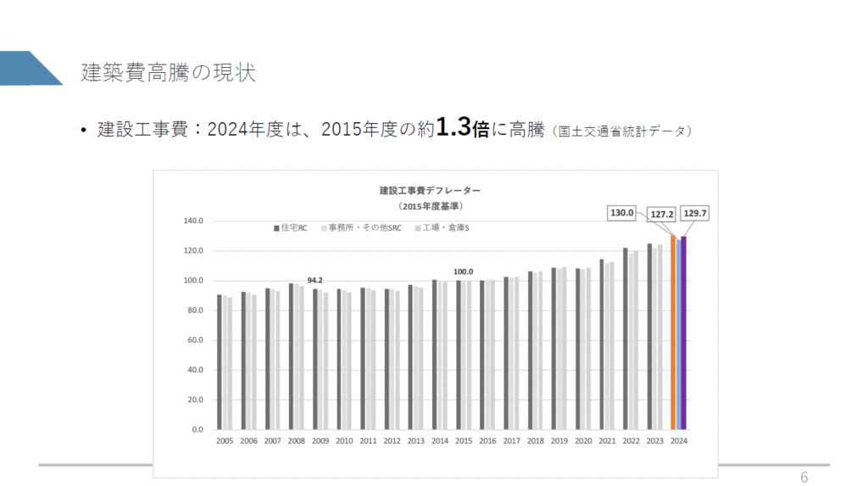This screenshot has width=868, height=486.
Task: Select the 129.7 data callout
Action: [694, 215]
